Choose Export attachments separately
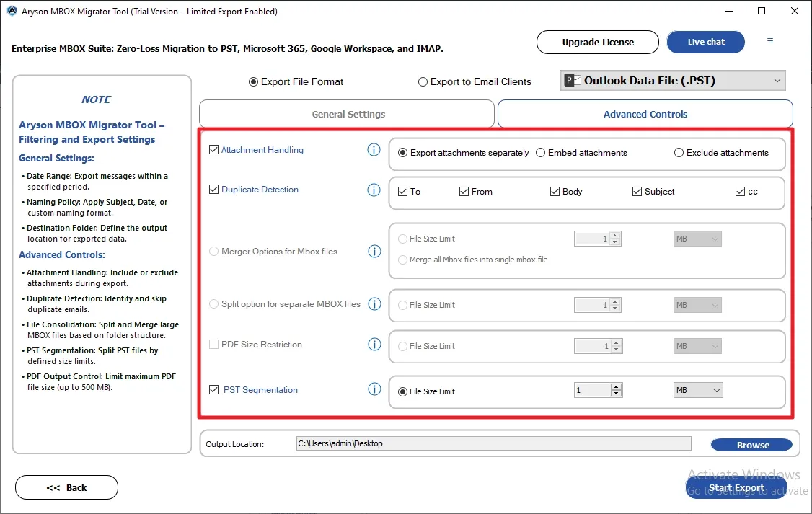Viewport: 812px width, 514px height. (402, 153)
